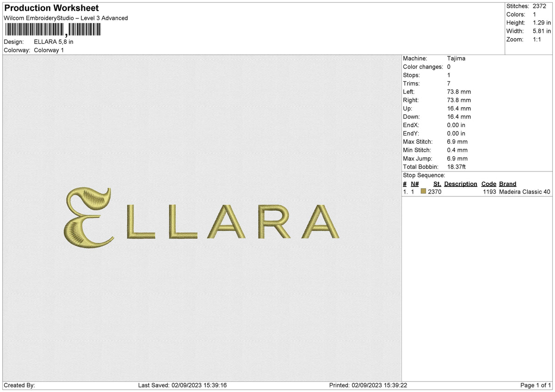
Task: Click the thread color swatch in Stop Sequence
Action: 424,191
